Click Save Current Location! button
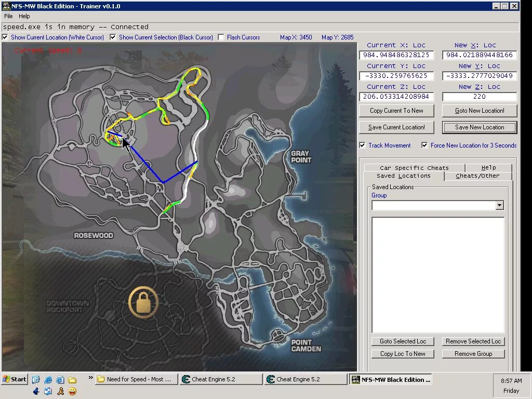This screenshot has width=532, height=399. coord(396,127)
